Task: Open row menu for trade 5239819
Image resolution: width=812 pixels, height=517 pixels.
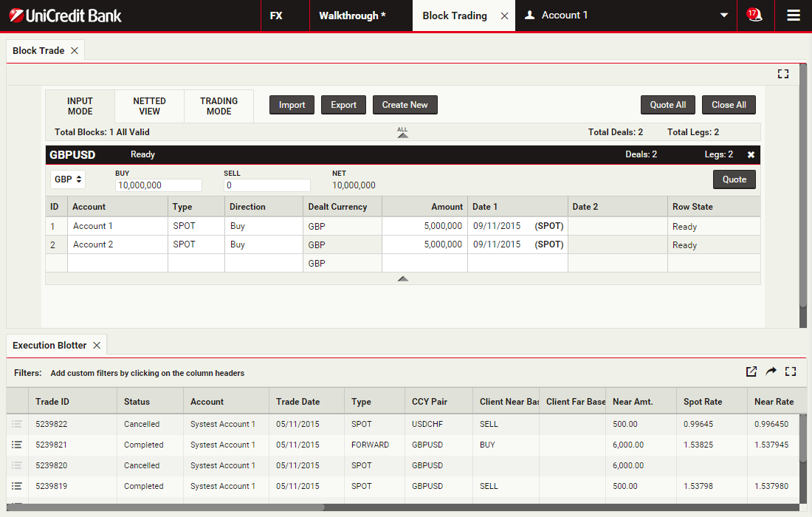Action: point(17,486)
